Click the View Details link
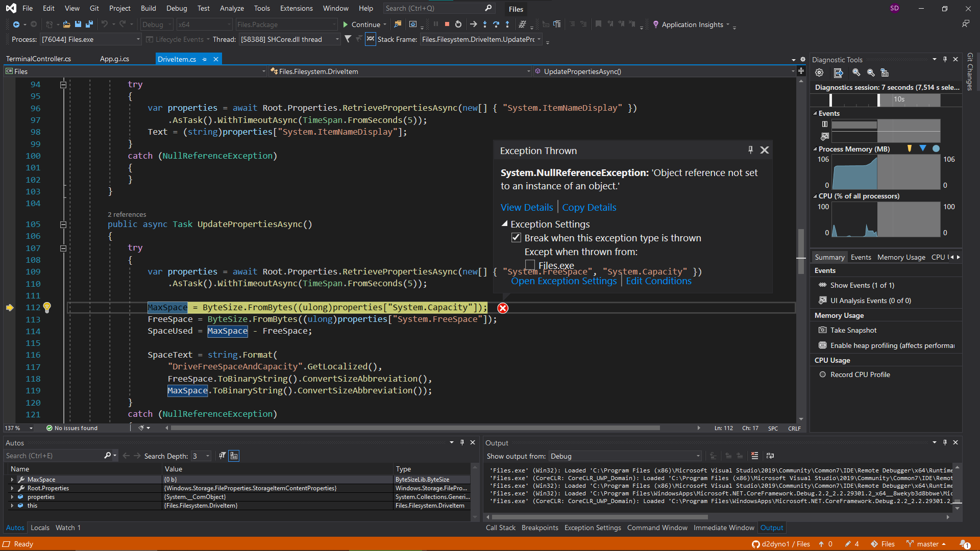The height and width of the screenshot is (551, 980). click(x=527, y=208)
